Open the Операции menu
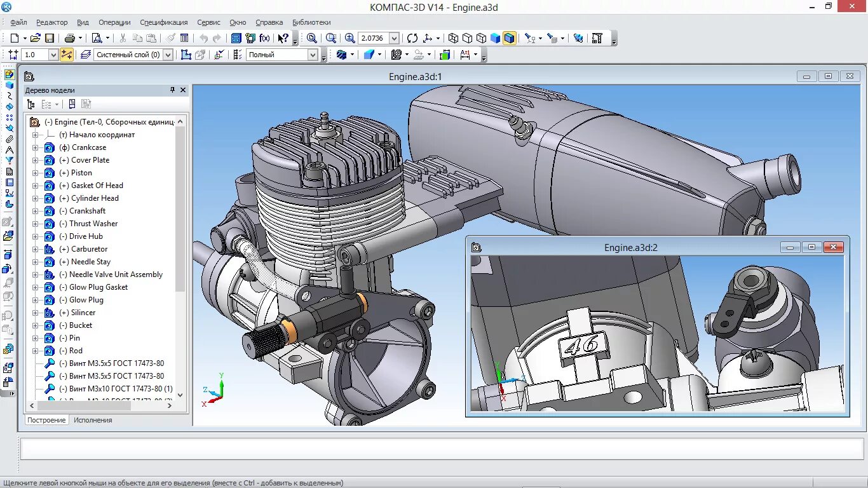This screenshot has width=868, height=488. (114, 22)
